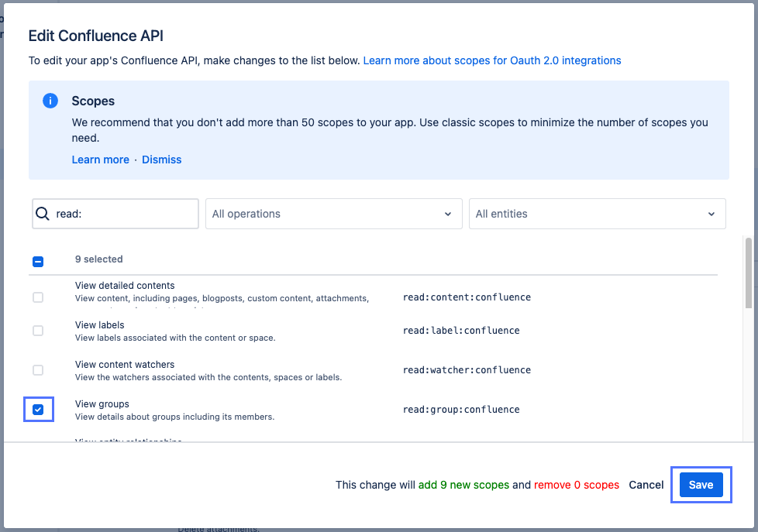Click the View content watchers title

(x=125, y=365)
